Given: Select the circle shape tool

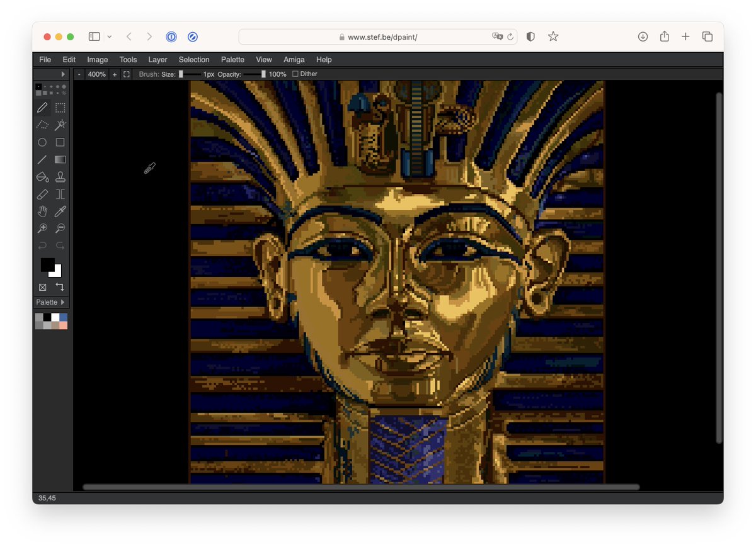Looking at the screenshot, I should [42, 142].
